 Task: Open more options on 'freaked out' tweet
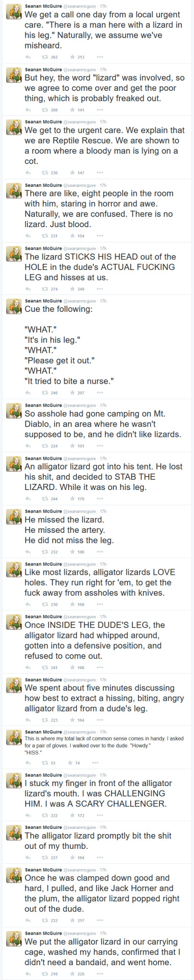click(x=100, y=110)
